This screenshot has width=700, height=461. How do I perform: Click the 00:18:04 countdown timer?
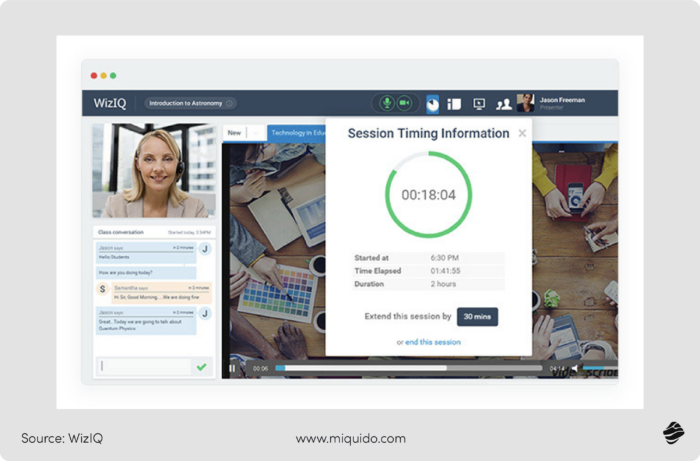[428, 195]
